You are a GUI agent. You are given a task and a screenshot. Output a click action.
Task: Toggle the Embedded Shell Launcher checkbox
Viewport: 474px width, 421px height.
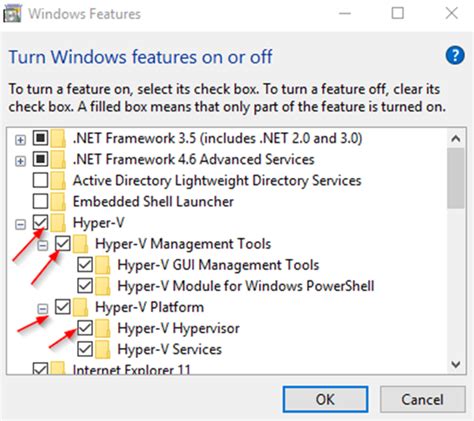(40, 201)
